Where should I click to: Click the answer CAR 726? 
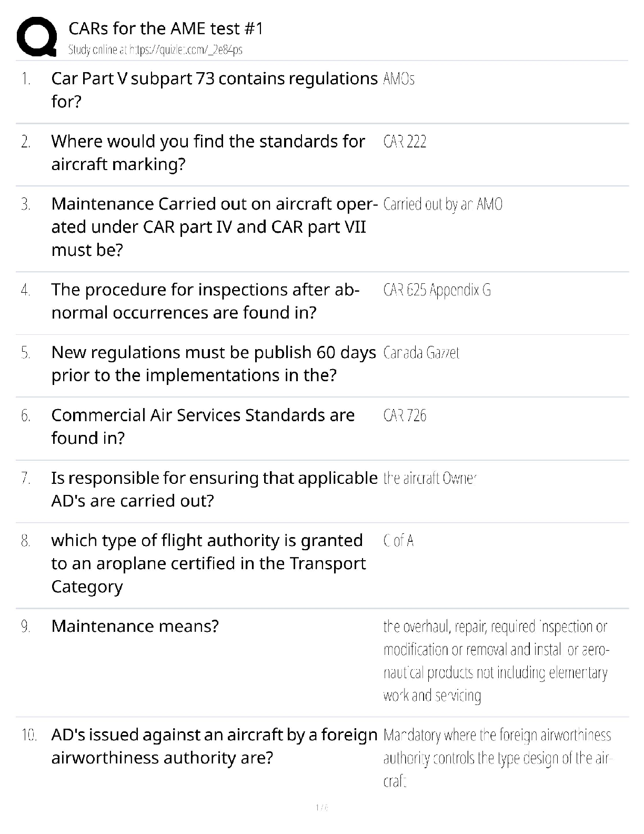pyautogui.click(x=405, y=415)
